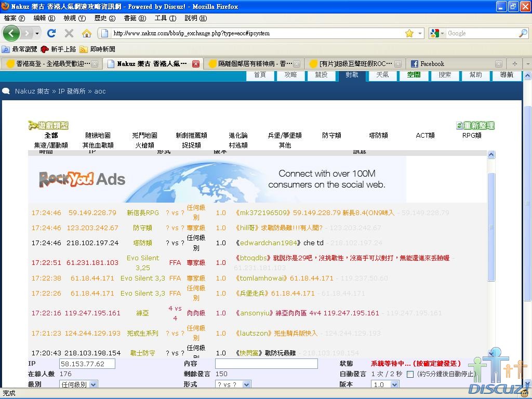532x399 pixels.
Task: Go to the Home page icon
Action: pyautogui.click(x=87, y=33)
